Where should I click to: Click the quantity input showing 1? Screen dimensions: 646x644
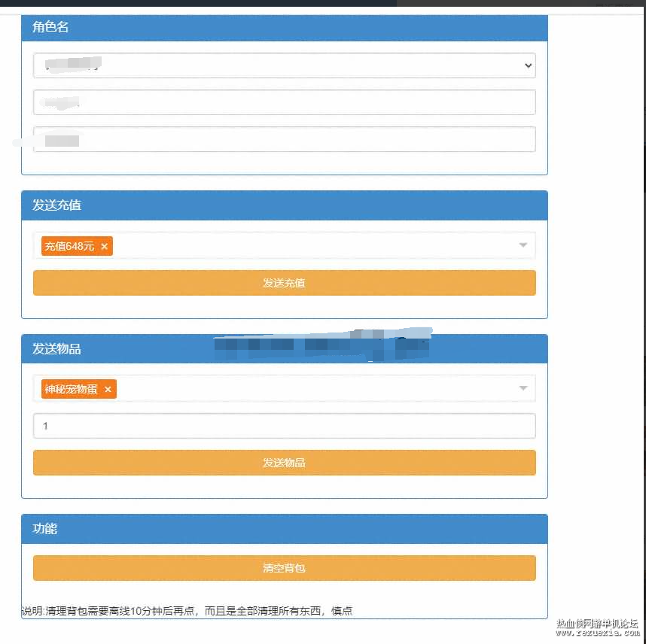pos(284,425)
